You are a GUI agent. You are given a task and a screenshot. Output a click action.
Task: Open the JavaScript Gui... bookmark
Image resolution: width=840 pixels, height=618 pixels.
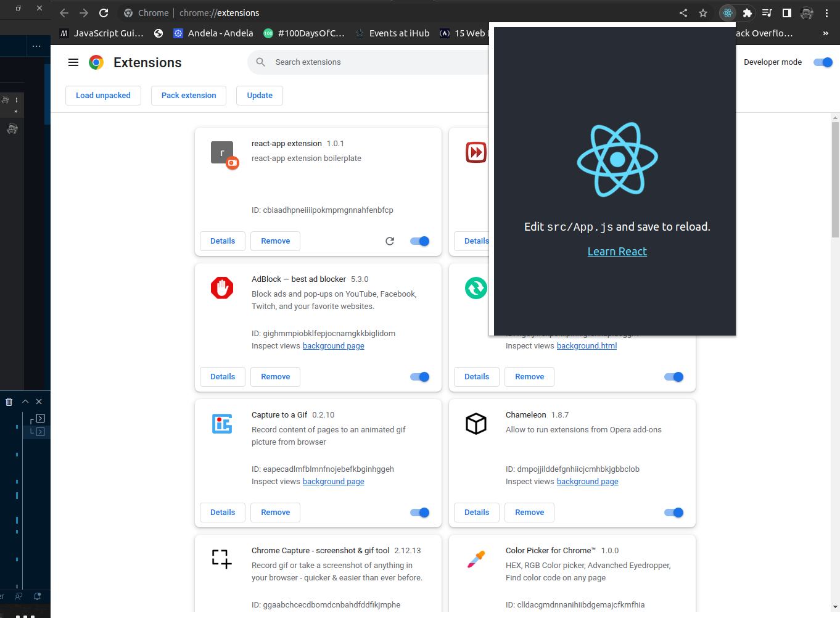[x=102, y=33]
